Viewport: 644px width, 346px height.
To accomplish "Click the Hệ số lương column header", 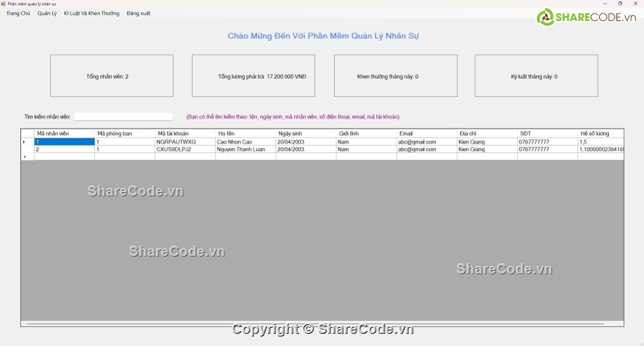I will pos(601,133).
